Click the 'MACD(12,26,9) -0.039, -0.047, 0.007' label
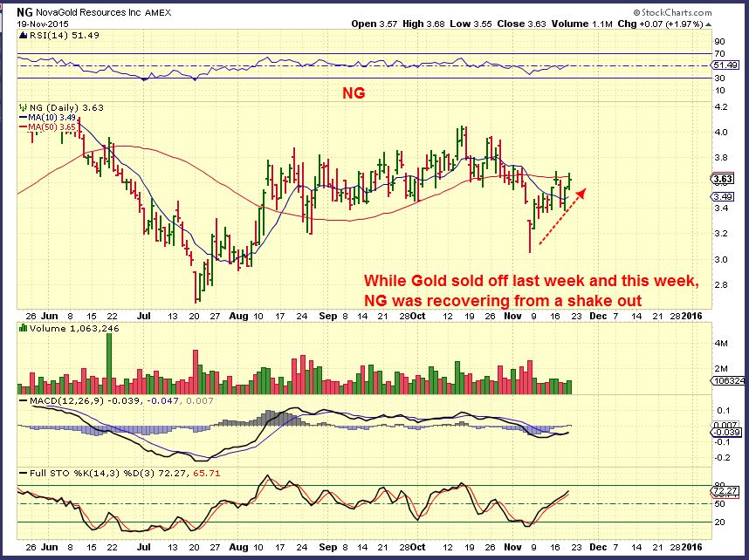This screenshot has height=560, width=749. pos(121,401)
